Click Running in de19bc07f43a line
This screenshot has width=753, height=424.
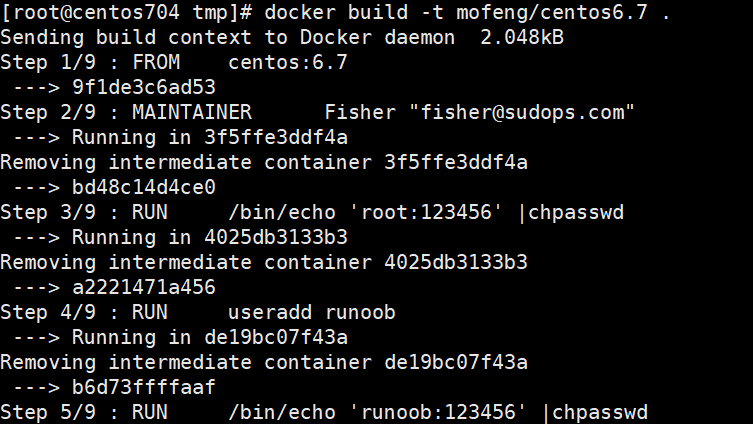tap(210, 338)
